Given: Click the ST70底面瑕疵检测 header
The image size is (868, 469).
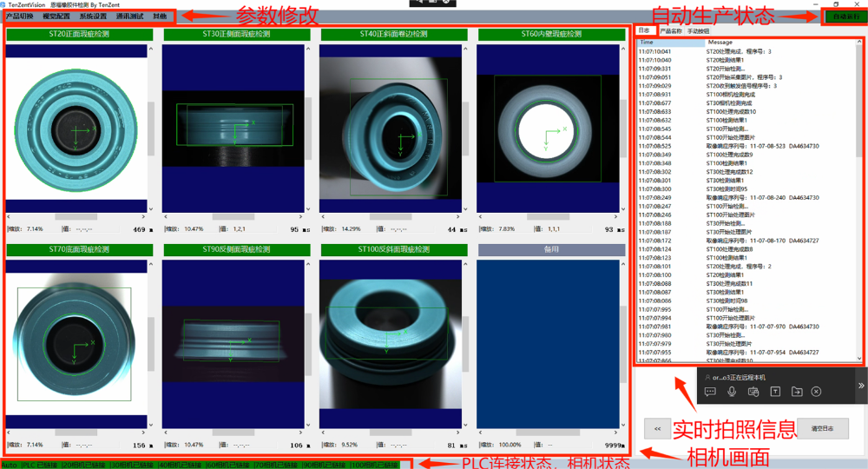Looking at the screenshot, I should point(79,250).
